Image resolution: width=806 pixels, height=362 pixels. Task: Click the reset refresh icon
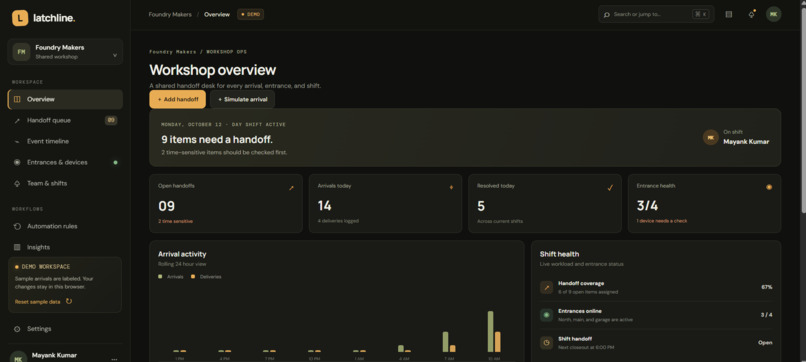point(69,301)
